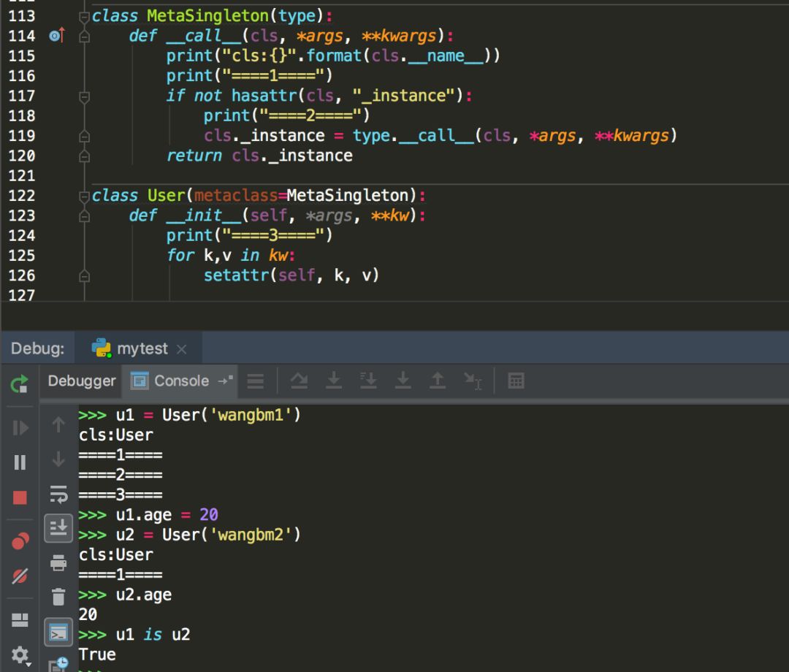Collapse the User class fold marker
789x672 pixels.
[85, 196]
